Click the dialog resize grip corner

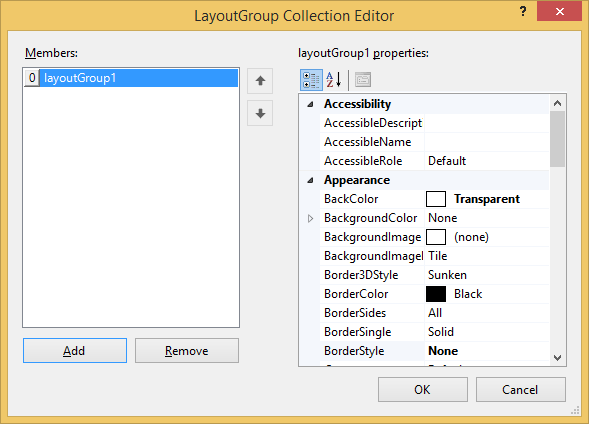click(575, 410)
